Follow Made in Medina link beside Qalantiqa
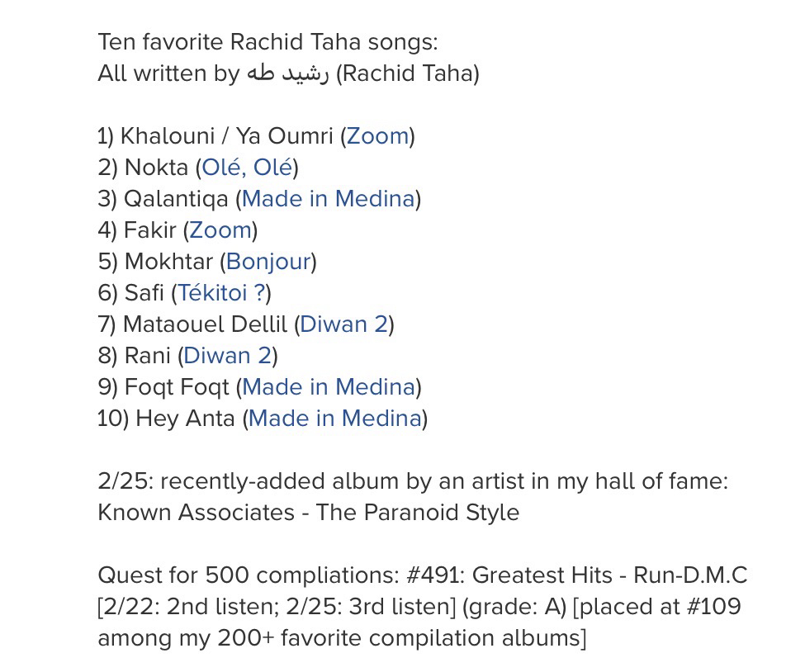The height and width of the screenshot is (672, 805). [328, 199]
